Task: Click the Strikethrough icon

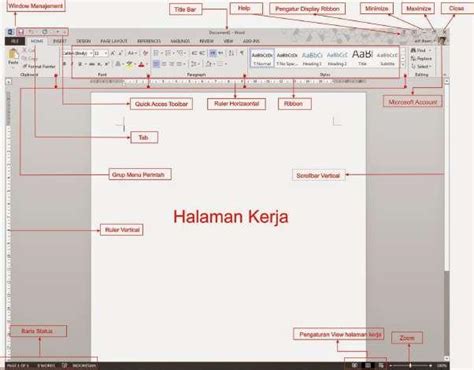Action: [x=92, y=64]
